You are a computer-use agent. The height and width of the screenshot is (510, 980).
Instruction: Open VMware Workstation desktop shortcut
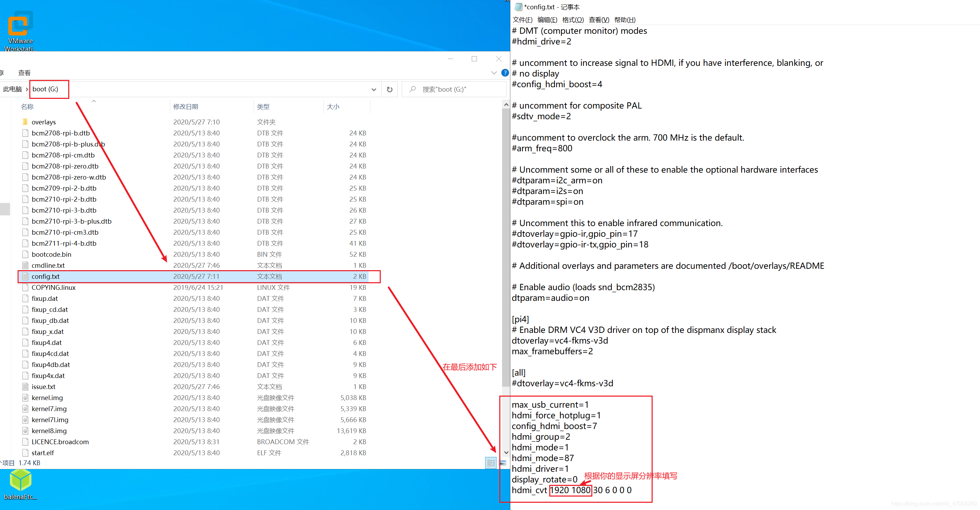20,30
